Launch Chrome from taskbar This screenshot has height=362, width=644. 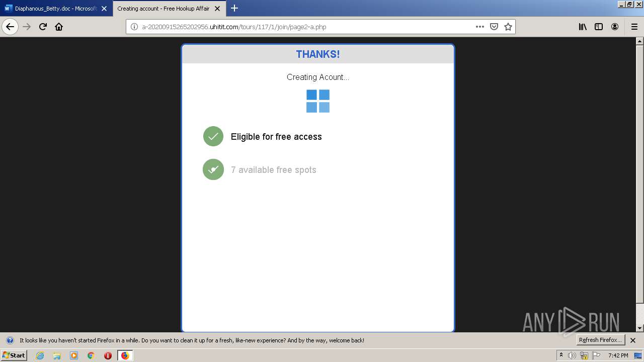(91, 355)
